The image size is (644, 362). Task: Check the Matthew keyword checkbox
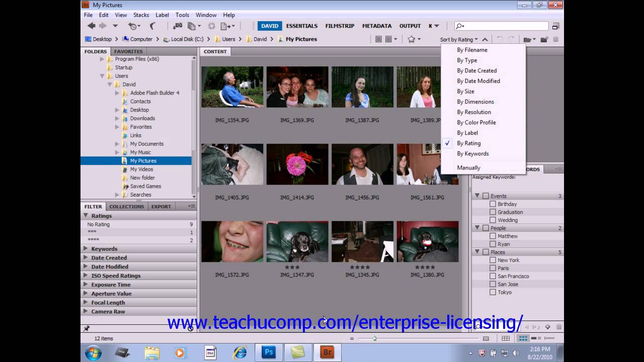[493, 236]
